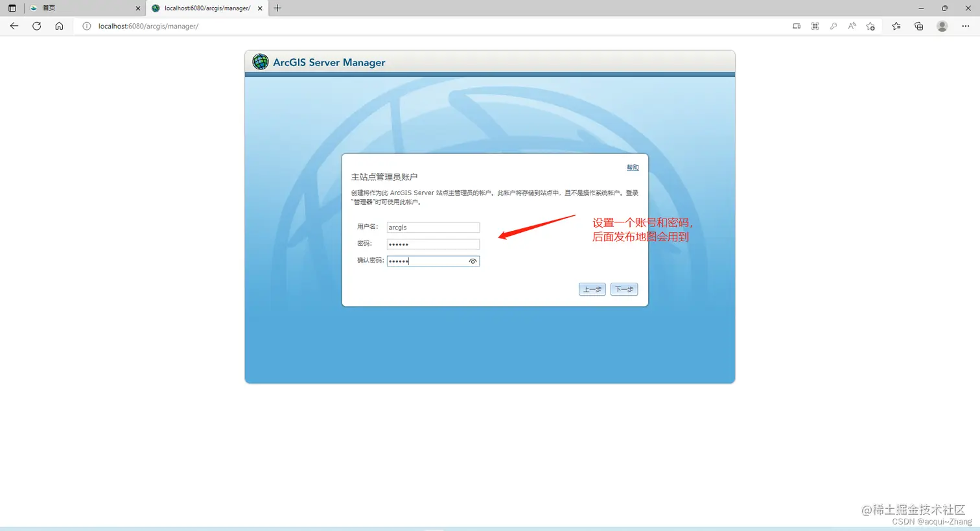Close the localhost arcgis manager tab
Screen dimensions: 980x531
pyautogui.click(x=260, y=8)
